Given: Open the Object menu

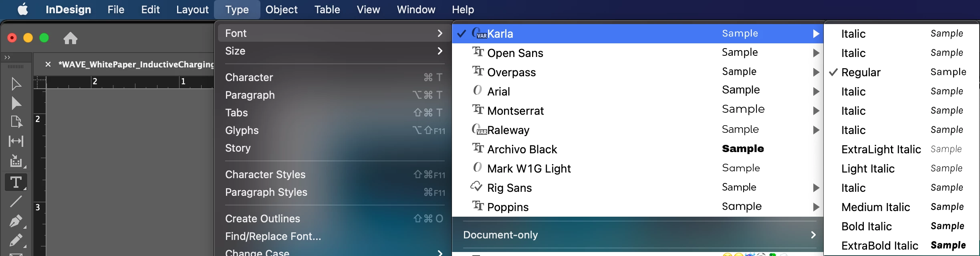Looking at the screenshot, I should click(x=281, y=9).
